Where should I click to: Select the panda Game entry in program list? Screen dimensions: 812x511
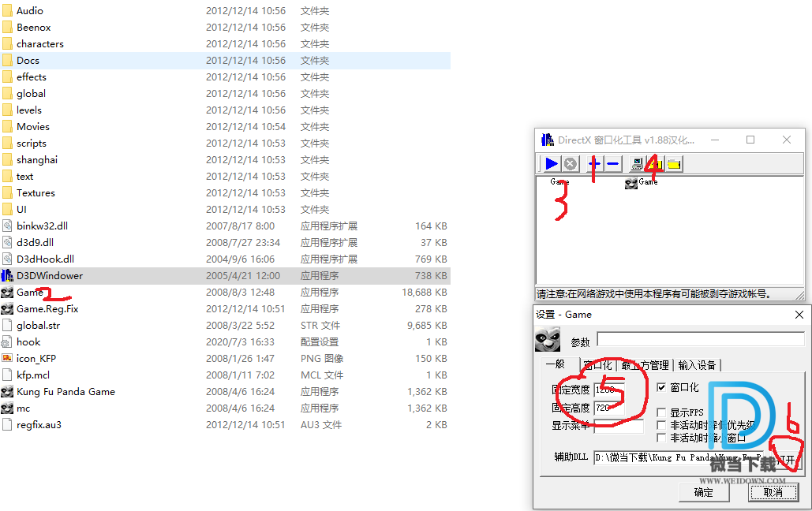pyautogui.click(x=641, y=182)
